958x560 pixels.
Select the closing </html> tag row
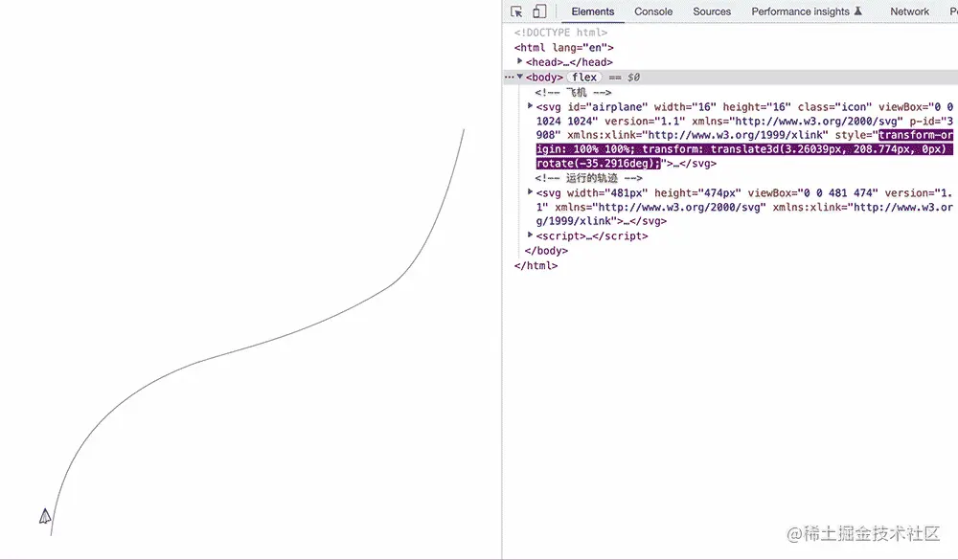point(536,265)
